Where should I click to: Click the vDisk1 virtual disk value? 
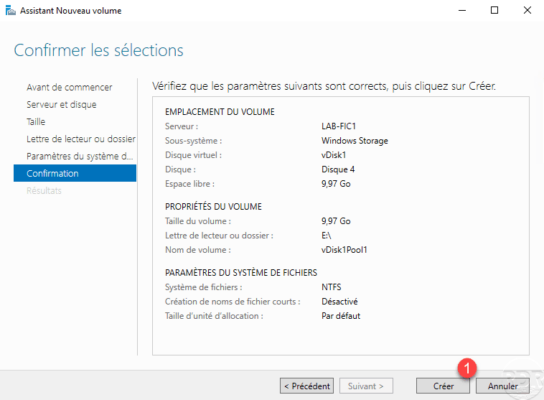[334, 155]
